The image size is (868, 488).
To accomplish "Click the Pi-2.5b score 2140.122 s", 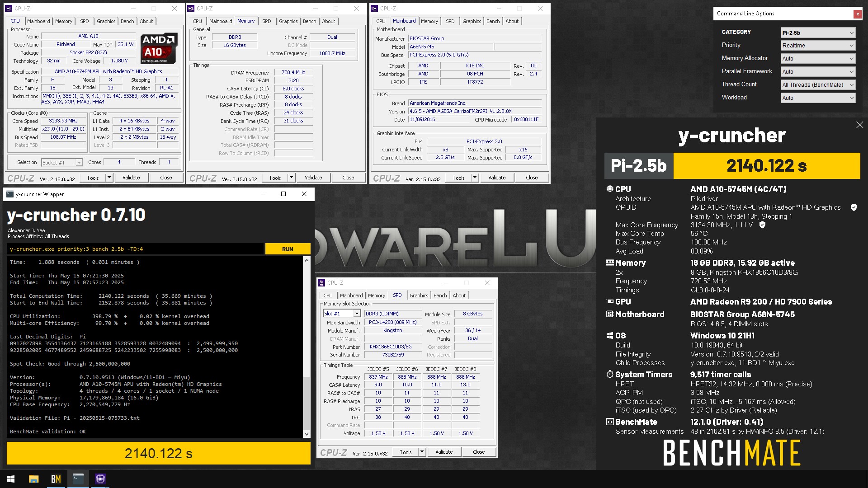I will (767, 166).
